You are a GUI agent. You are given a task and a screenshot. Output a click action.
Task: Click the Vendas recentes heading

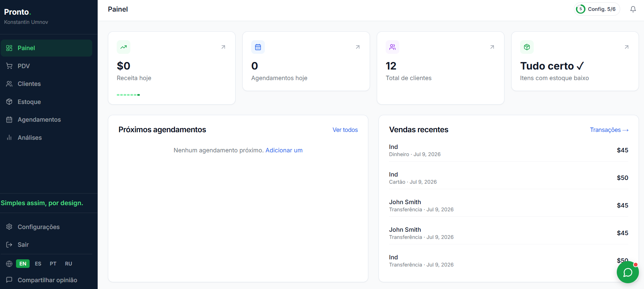click(x=419, y=130)
